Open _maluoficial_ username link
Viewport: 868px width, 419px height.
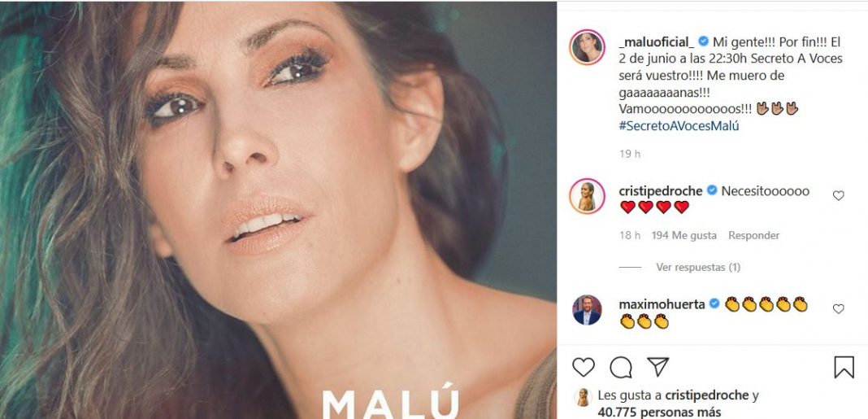[x=657, y=40]
